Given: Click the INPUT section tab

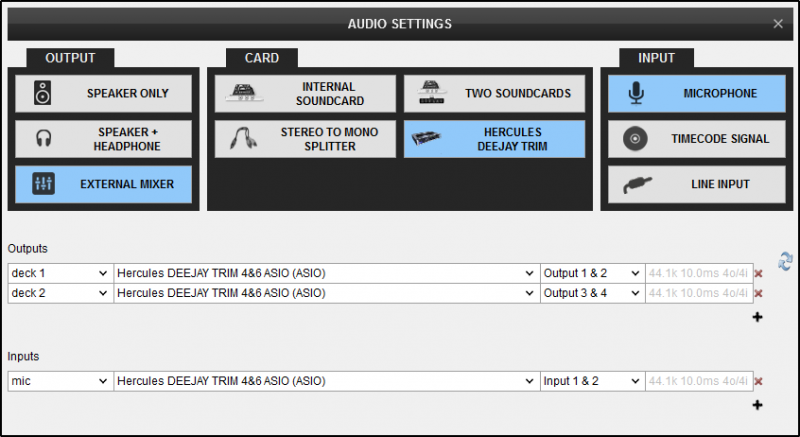Looking at the screenshot, I should click(x=656, y=58).
